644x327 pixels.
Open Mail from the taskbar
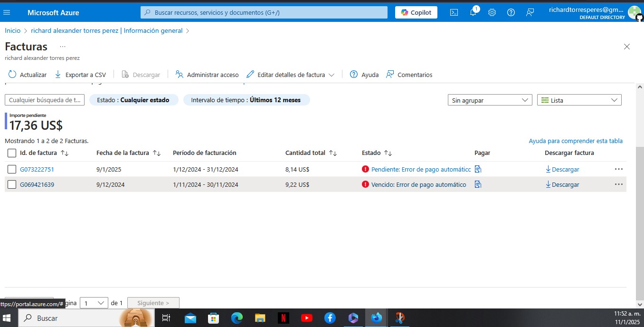coord(190,318)
